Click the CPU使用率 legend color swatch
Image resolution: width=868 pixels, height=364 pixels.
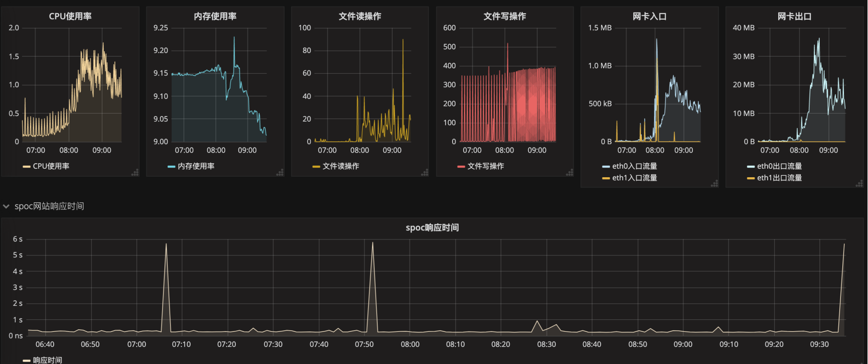[x=27, y=166]
